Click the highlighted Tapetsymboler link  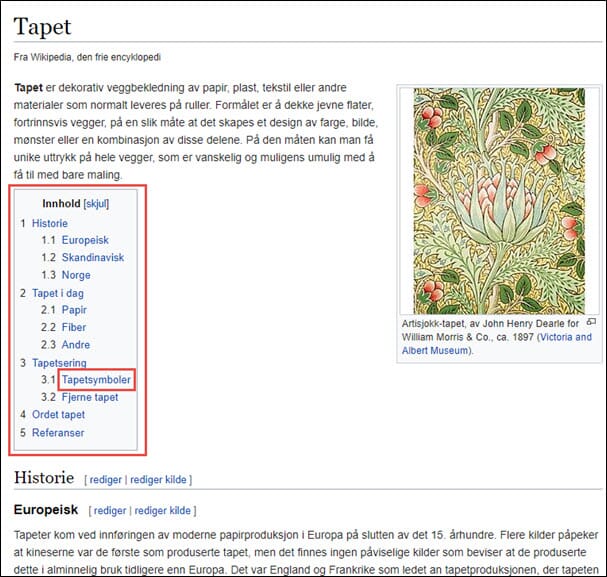pos(96,380)
